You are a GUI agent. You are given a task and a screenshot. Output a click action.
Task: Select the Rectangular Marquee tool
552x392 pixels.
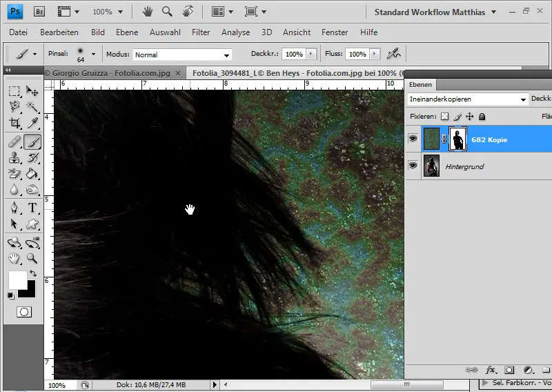(14, 91)
